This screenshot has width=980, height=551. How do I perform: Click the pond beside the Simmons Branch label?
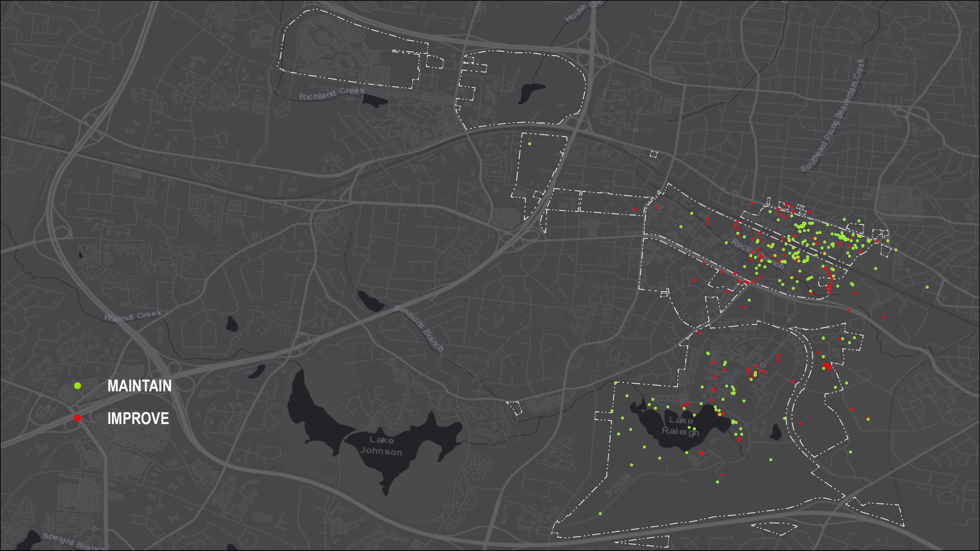tap(370, 302)
